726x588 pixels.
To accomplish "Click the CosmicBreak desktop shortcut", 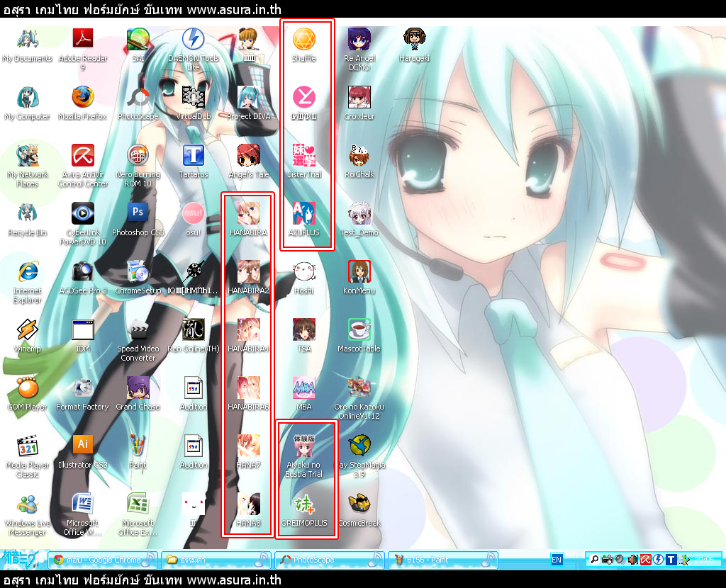I will pos(359,504).
